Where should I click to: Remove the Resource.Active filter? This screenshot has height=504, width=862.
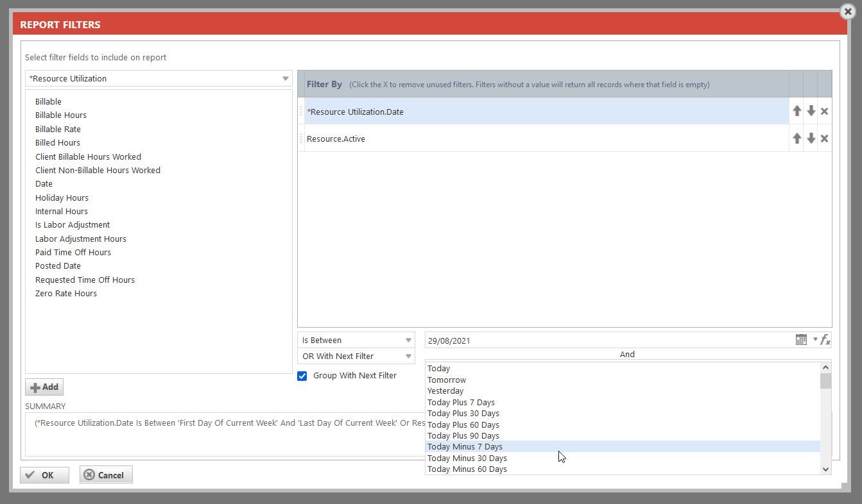click(825, 139)
